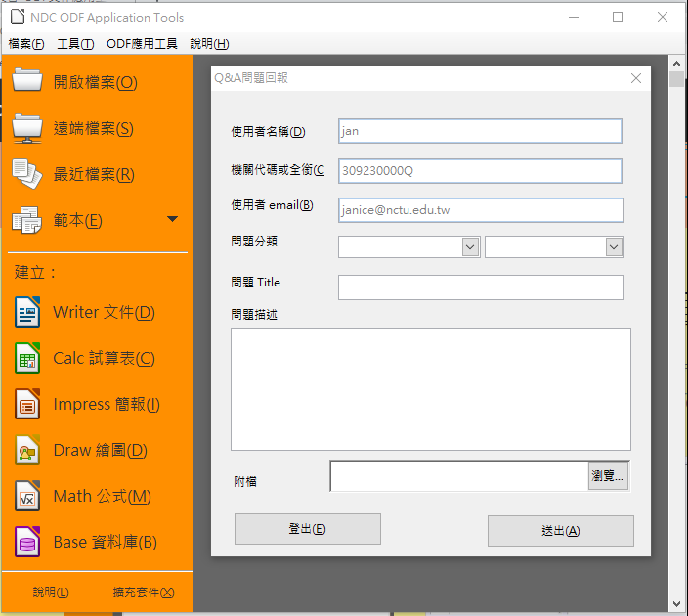Open the ODF應用工具 menu
Image resolution: width=688 pixels, height=616 pixels.
[142, 44]
